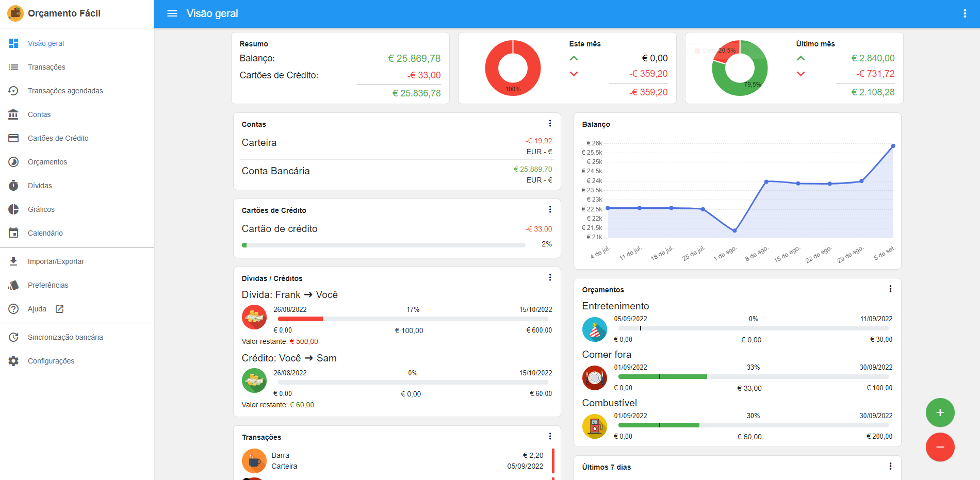Screen dimensions: 980x480
Task: Click the Orçamento Fácil wallet logo
Action: coord(15,13)
